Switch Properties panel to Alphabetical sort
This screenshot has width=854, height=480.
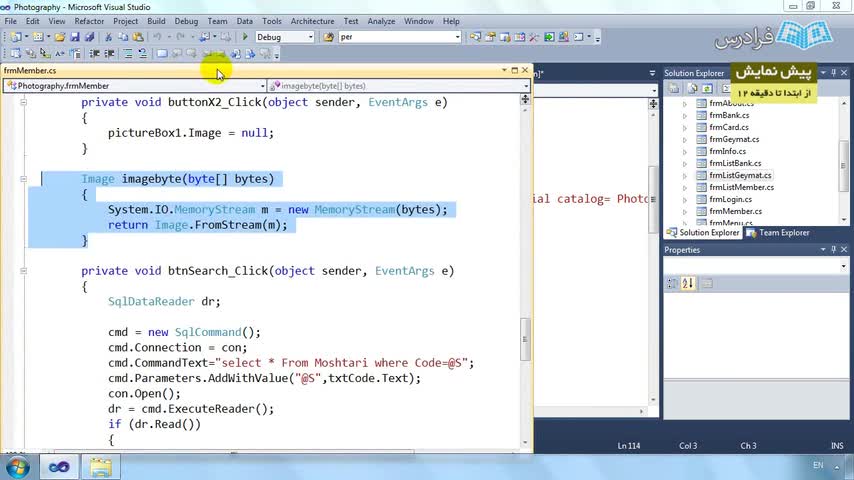coord(688,283)
